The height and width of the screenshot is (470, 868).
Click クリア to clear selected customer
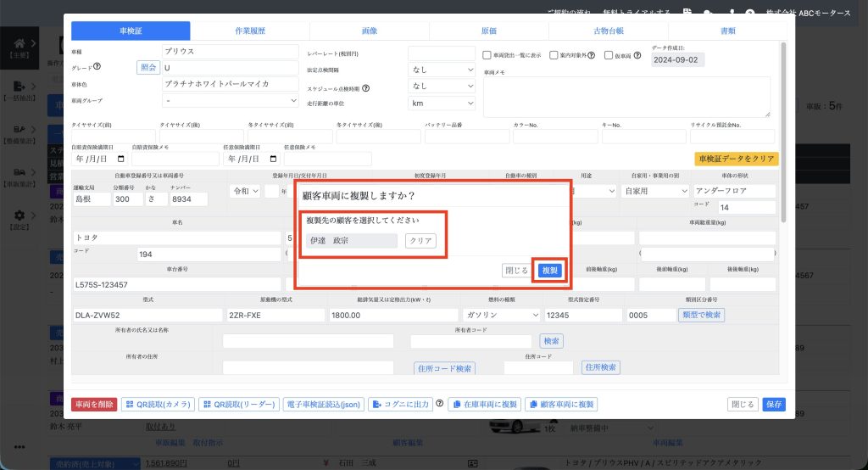coord(420,240)
